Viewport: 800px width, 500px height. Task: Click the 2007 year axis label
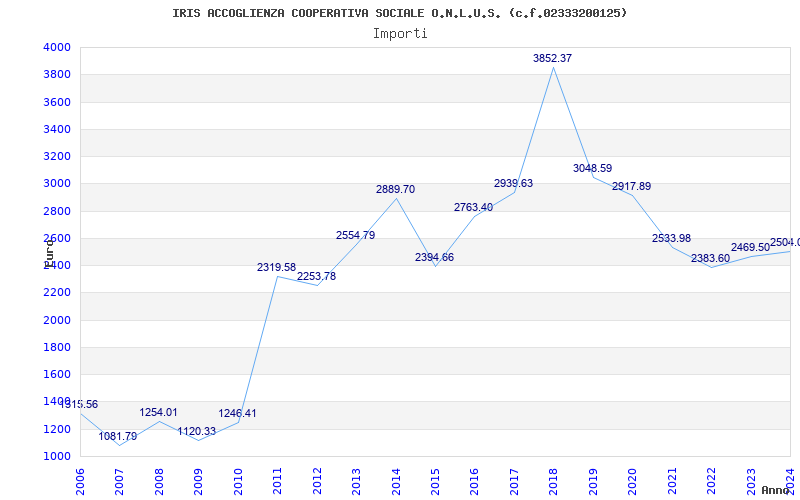pos(119,482)
